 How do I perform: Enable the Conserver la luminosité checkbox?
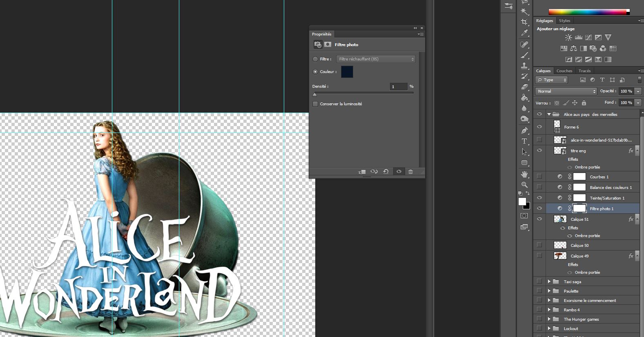[315, 104]
